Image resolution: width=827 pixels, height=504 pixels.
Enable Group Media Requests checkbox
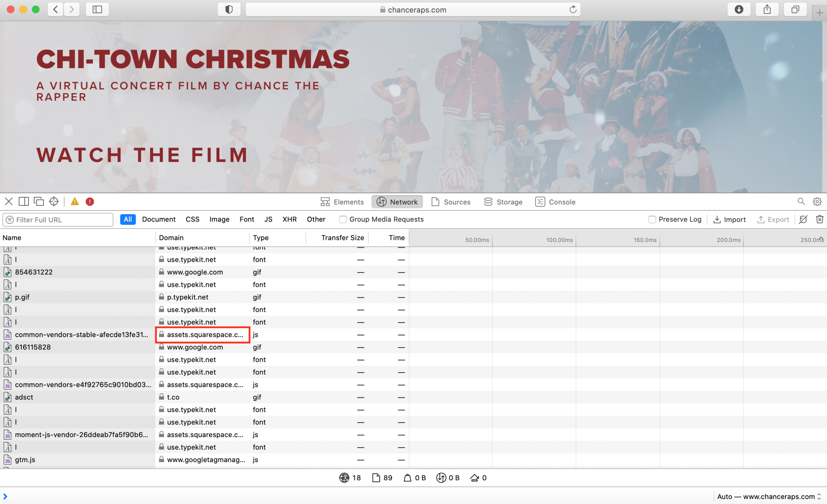click(343, 219)
